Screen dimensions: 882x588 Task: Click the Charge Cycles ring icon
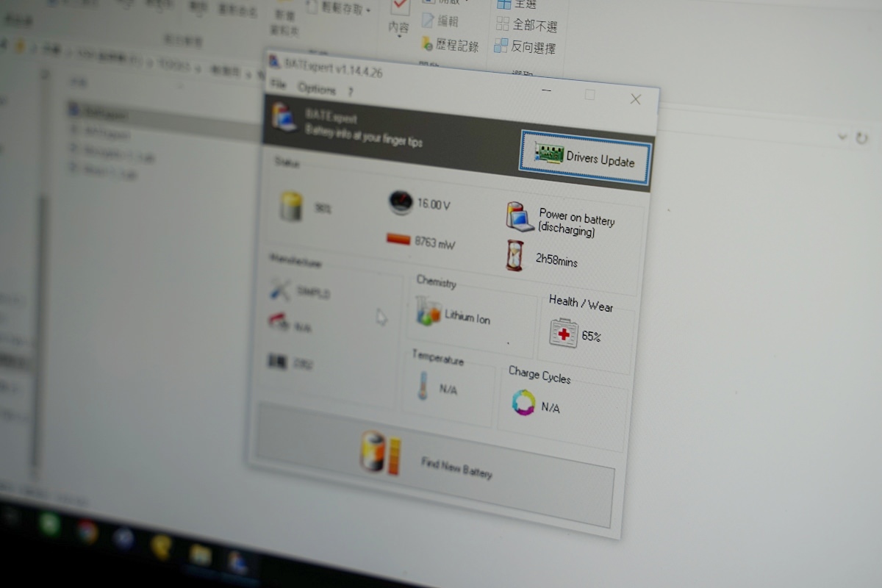(524, 402)
